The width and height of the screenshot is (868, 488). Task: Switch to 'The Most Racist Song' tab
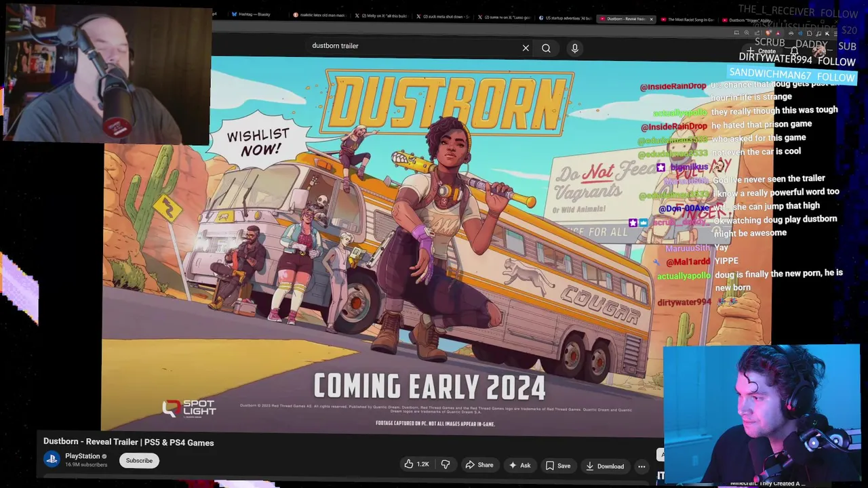(688, 19)
